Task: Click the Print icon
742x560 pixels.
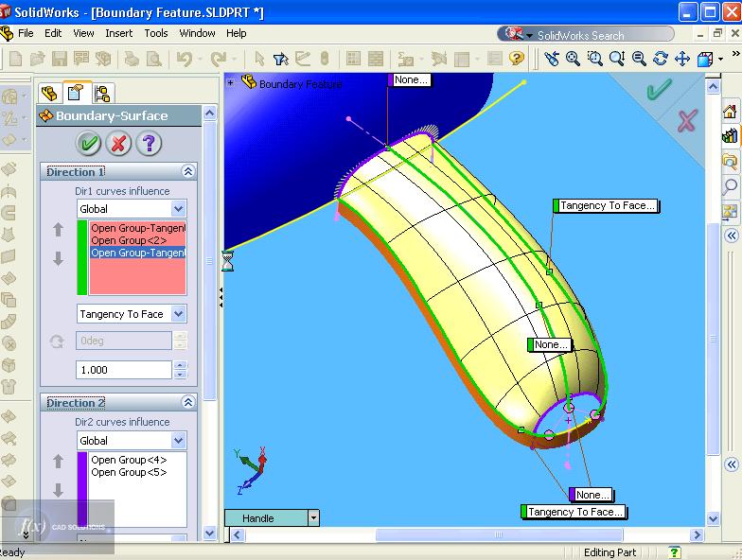Action: click(131, 59)
